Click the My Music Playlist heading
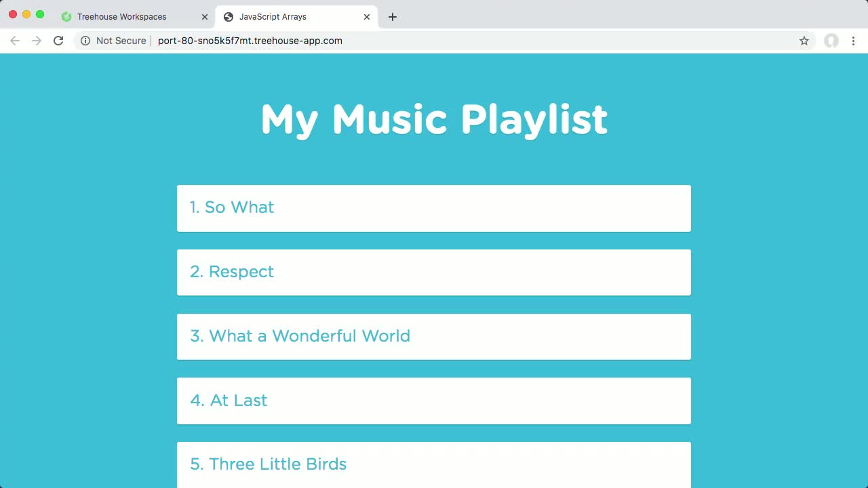The width and height of the screenshot is (868, 488). tap(434, 119)
